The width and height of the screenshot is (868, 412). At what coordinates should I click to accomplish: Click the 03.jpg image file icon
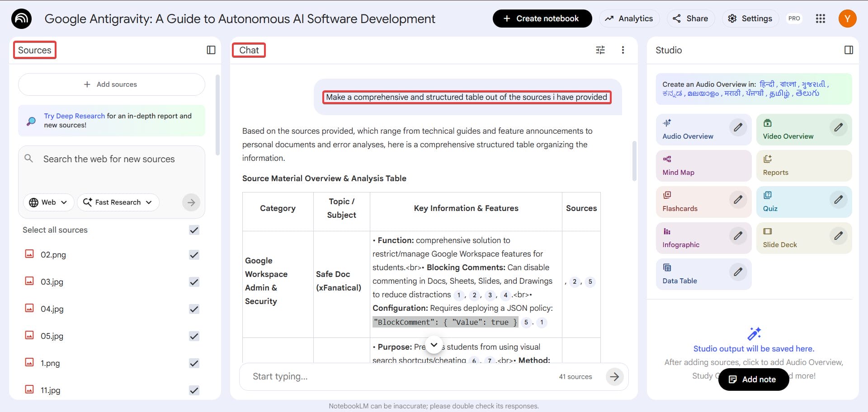click(29, 281)
